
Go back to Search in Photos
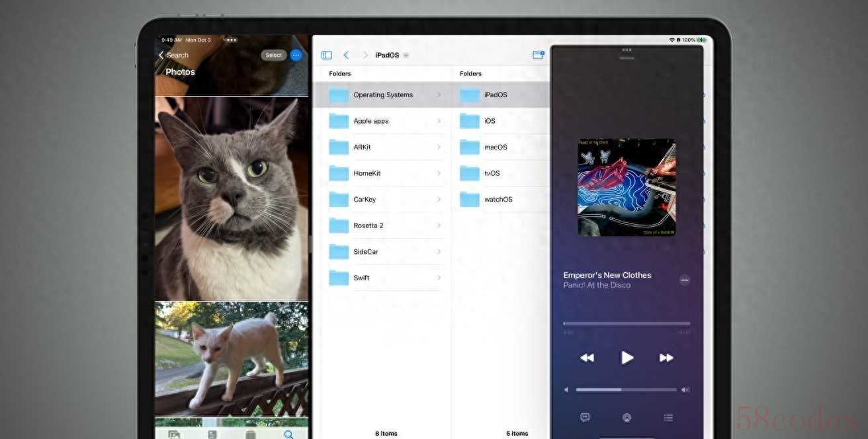coord(174,56)
